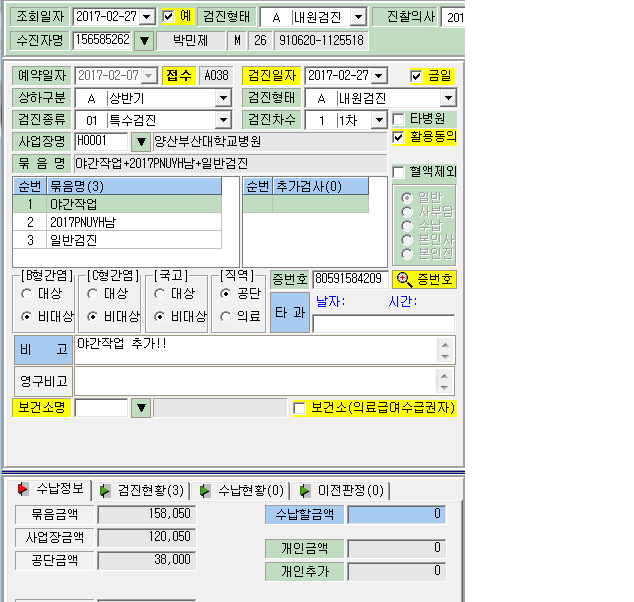Screen dimensions: 634x602
Task: Select 대상 under B형간염
Action: point(26,294)
